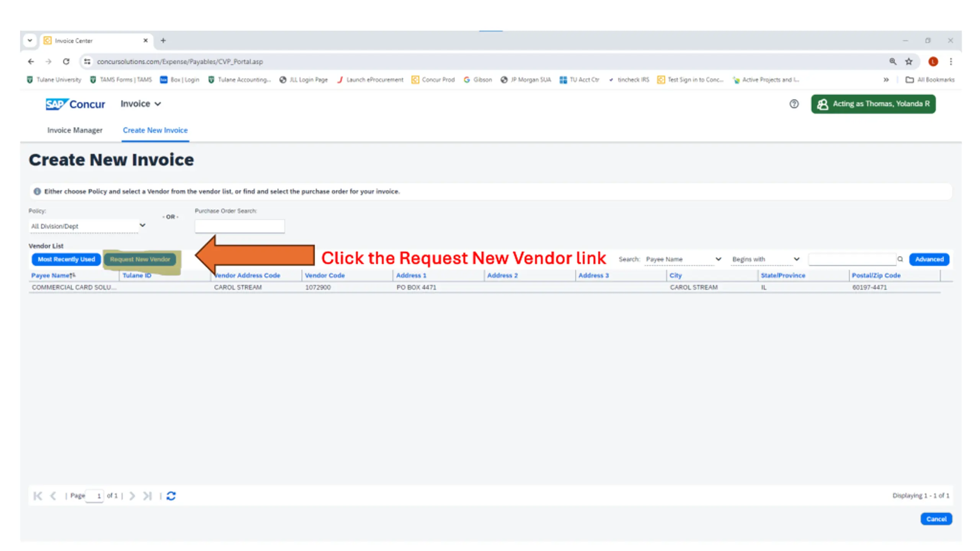Go to next page of vendor list
Screen dimensions: 980x551
132,496
